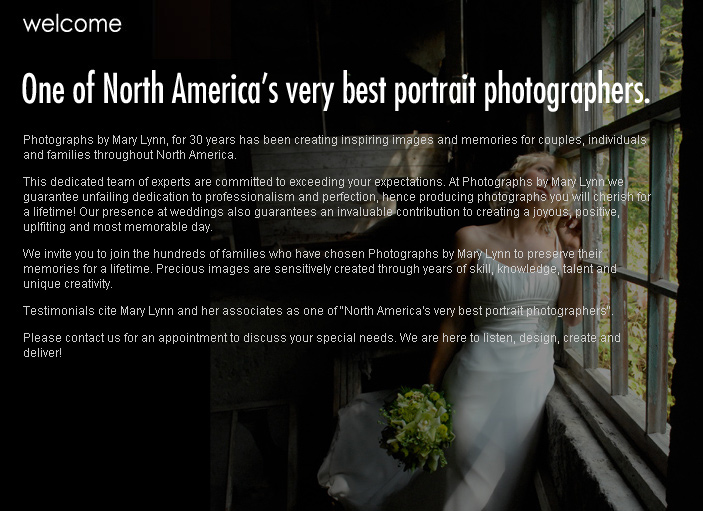The image size is (703, 511).
Task: Click the paragraph starting "We invite you to join"
Action: (320, 269)
